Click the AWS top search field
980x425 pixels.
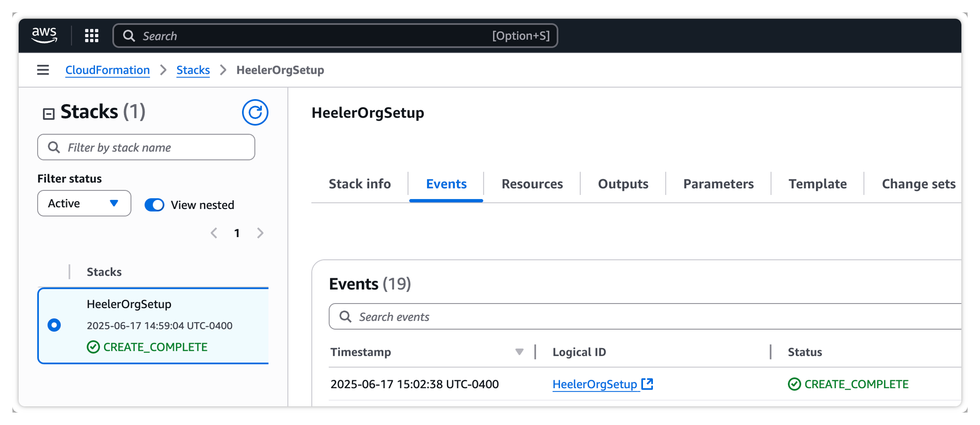point(335,36)
